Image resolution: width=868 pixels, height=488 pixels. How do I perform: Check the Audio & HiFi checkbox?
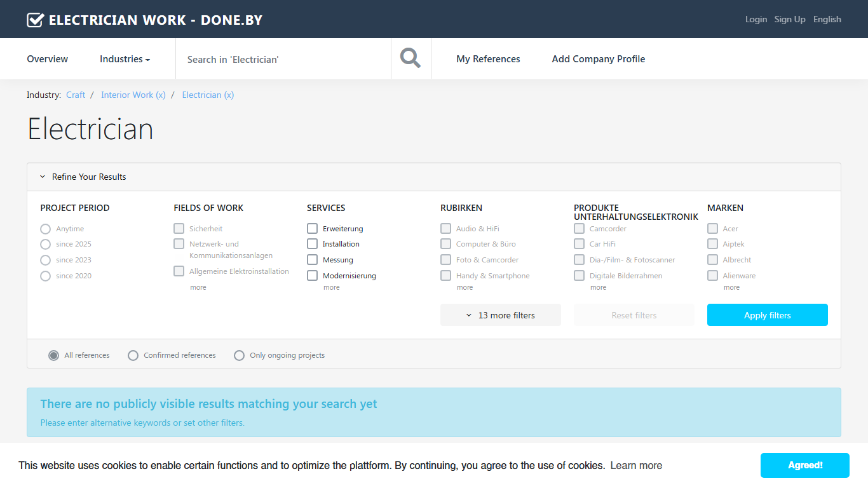point(446,228)
